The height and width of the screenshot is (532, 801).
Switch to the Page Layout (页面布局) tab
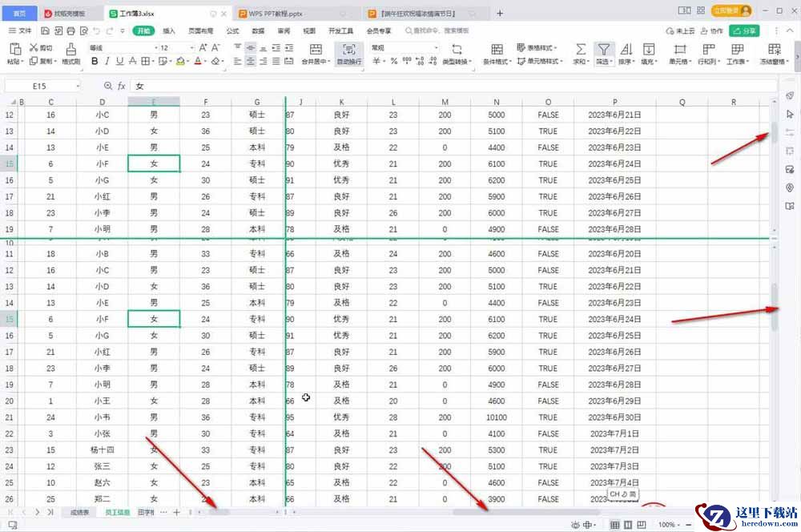pos(201,31)
